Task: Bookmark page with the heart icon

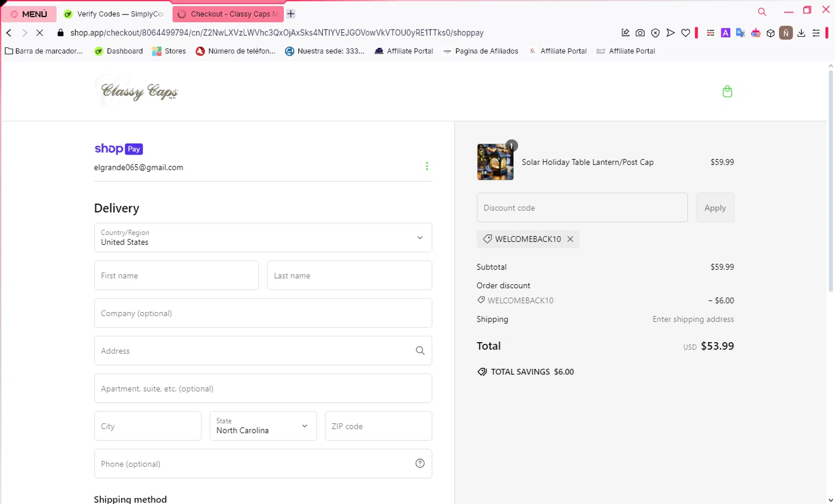Action: tap(685, 33)
